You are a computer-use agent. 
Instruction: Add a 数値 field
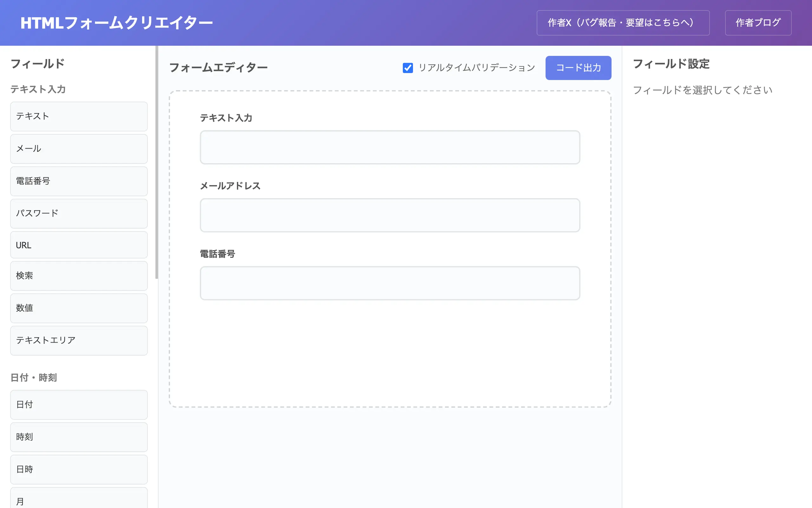click(x=79, y=308)
